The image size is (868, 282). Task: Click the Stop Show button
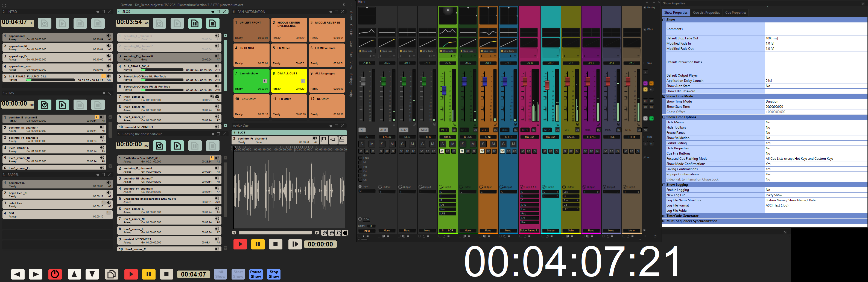click(x=274, y=274)
